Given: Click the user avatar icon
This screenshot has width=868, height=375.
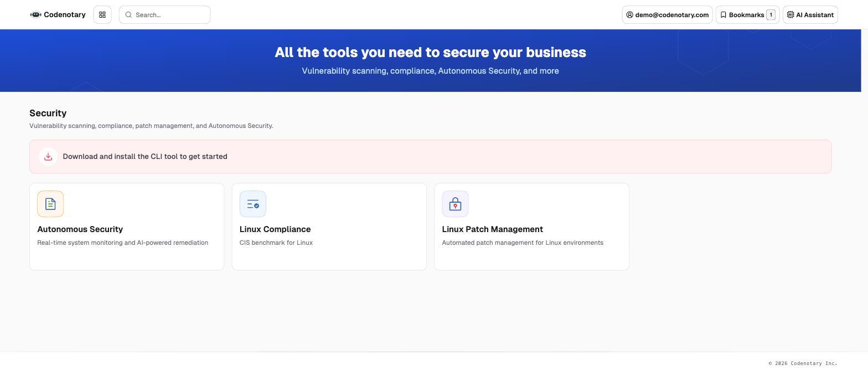Looking at the screenshot, I should click(x=629, y=15).
